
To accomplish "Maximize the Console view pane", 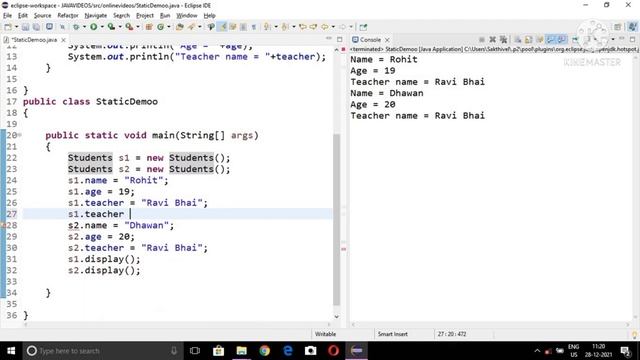I will (632, 39).
